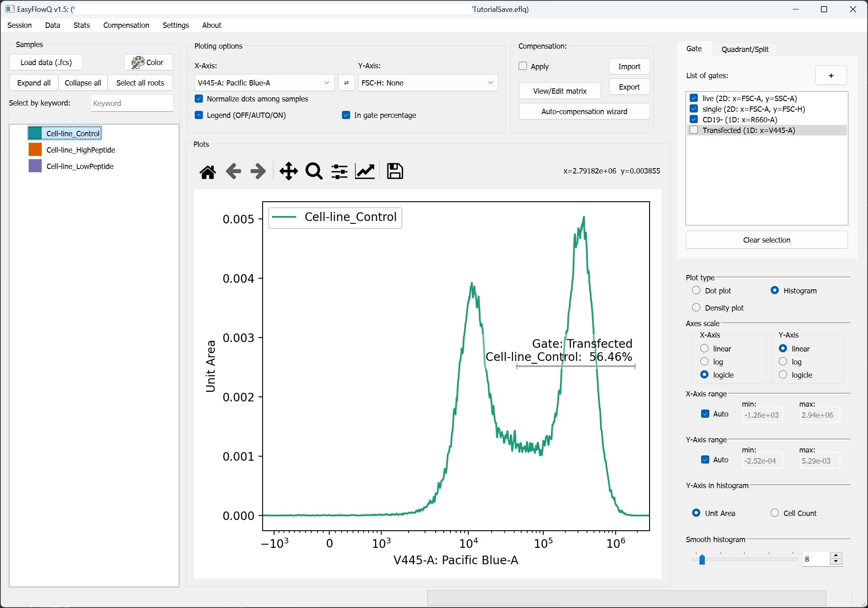Uncheck the single gate checkbox

[694, 109]
